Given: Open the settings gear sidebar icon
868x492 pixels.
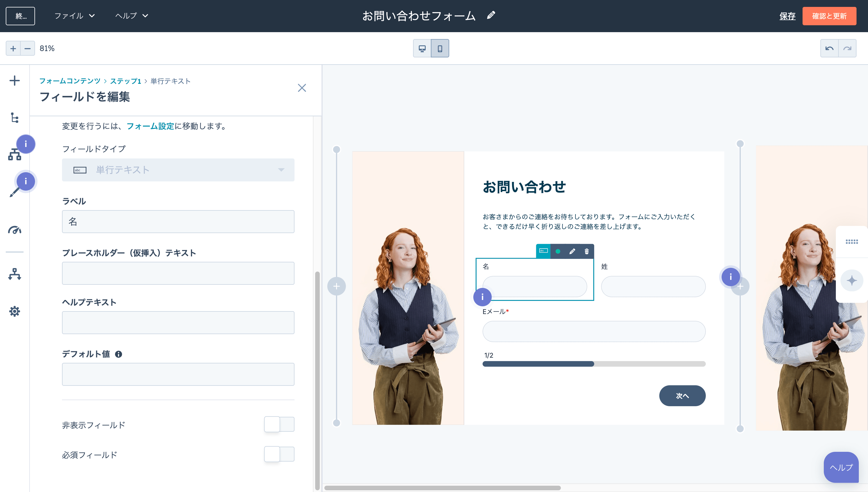Looking at the screenshot, I should [x=15, y=311].
